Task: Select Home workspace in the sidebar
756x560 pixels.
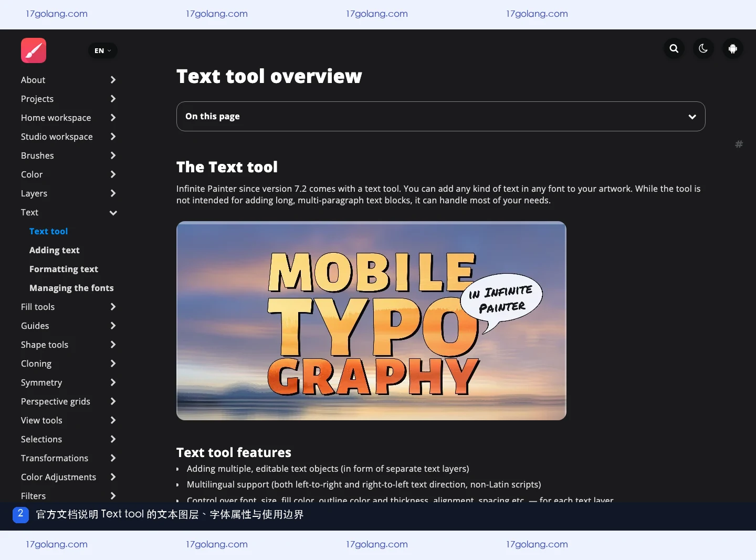Action: click(56, 118)
